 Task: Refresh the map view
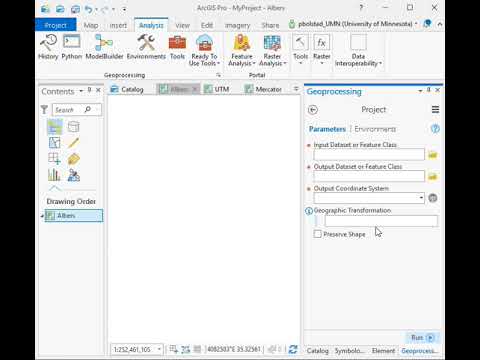click(x=293, y=349)
